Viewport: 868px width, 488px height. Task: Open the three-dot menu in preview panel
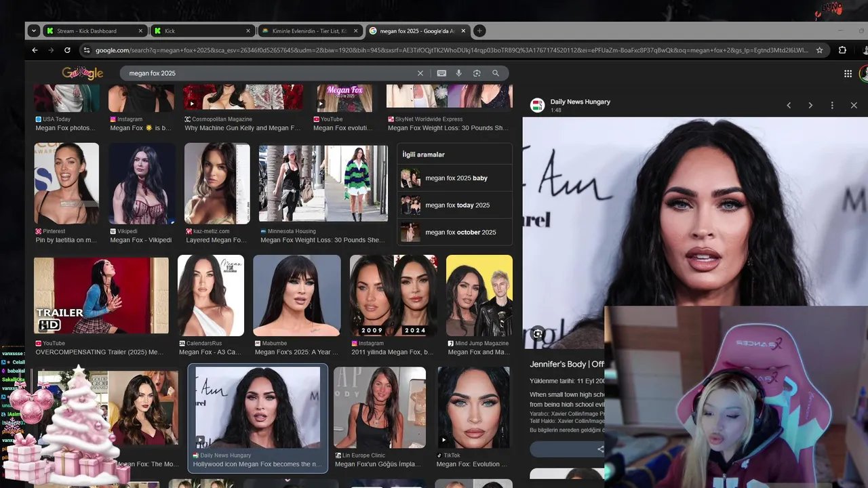832,105
